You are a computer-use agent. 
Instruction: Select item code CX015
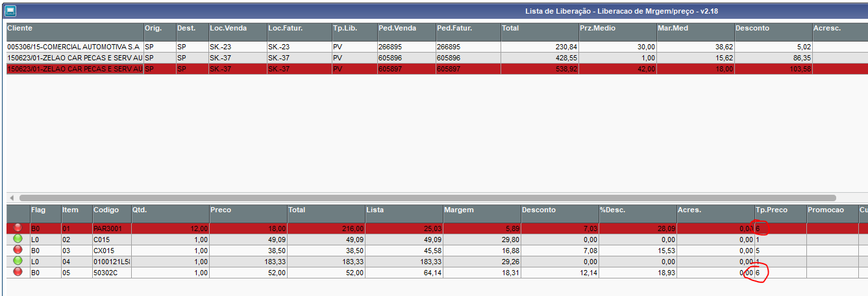pyautogui.click(x=112, y=251)
